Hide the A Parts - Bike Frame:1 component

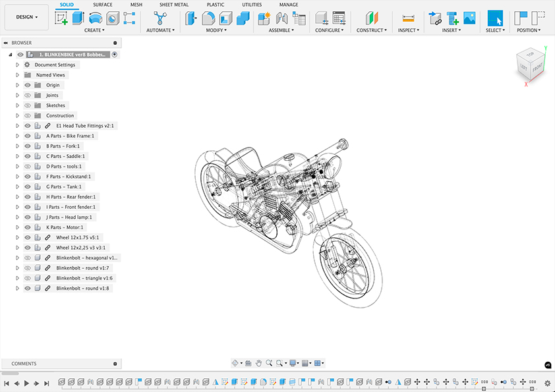click(27, 136)
